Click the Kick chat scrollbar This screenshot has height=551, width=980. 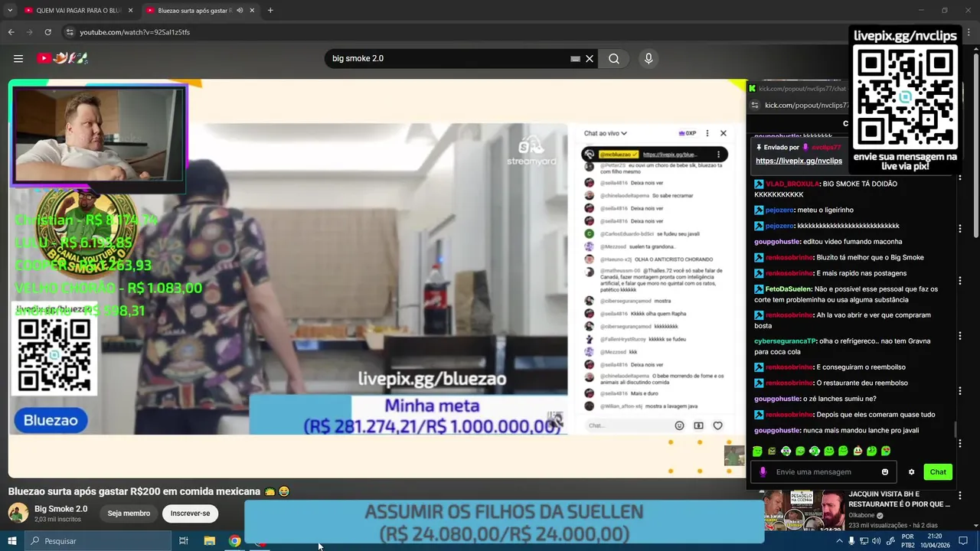[955, 430]
